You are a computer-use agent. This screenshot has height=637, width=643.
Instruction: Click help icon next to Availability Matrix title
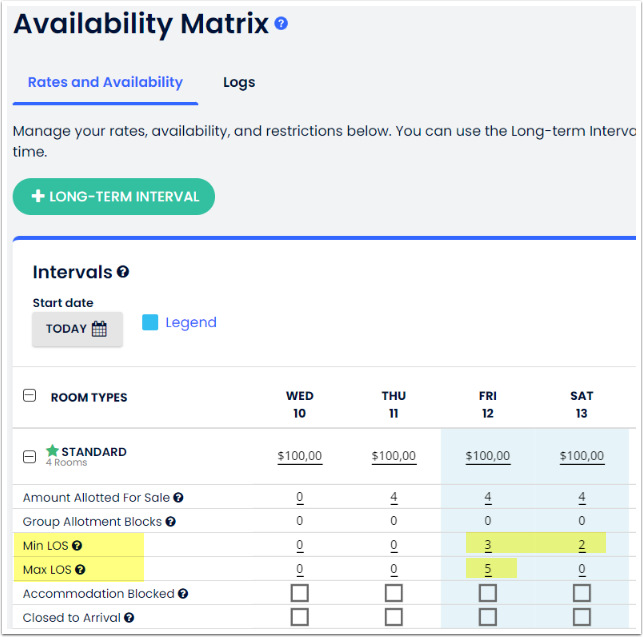click(281, 23)
